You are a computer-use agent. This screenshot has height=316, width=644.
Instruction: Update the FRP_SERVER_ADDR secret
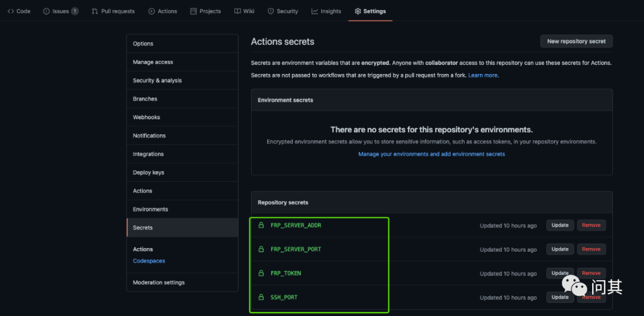[560, 225]
